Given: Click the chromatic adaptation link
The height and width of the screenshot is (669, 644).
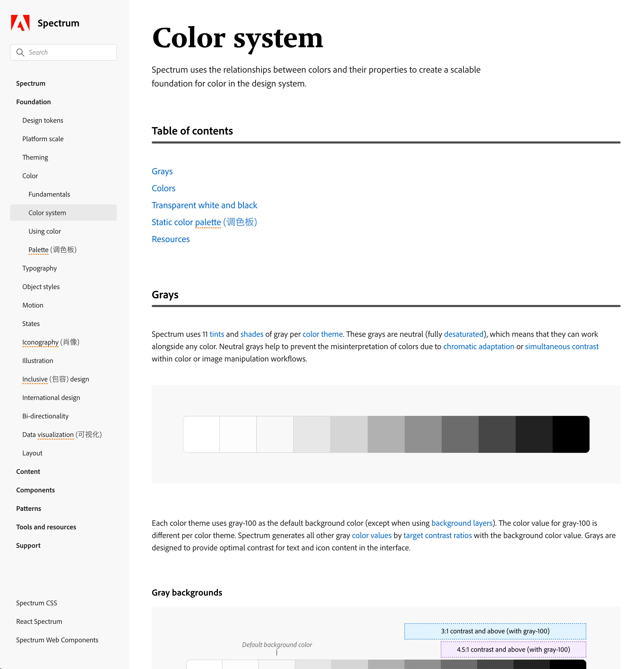Looking at the screenshot, I should (x=478, y=347).
